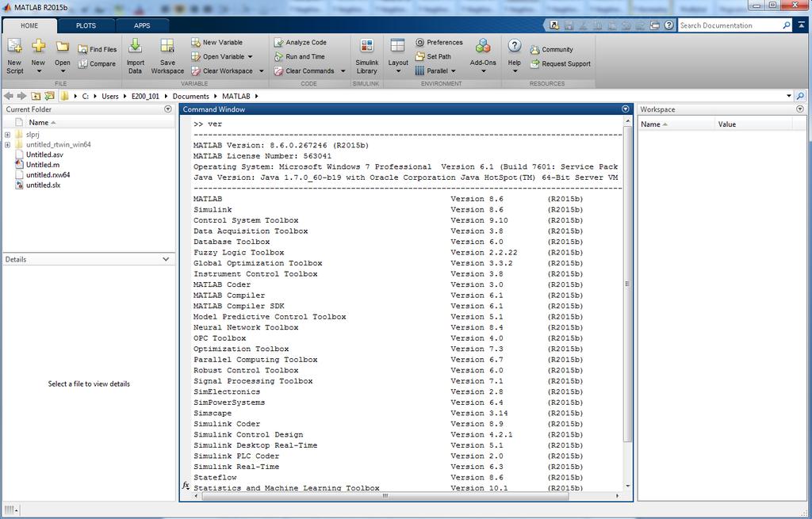Click Find Files

[98, 49]
